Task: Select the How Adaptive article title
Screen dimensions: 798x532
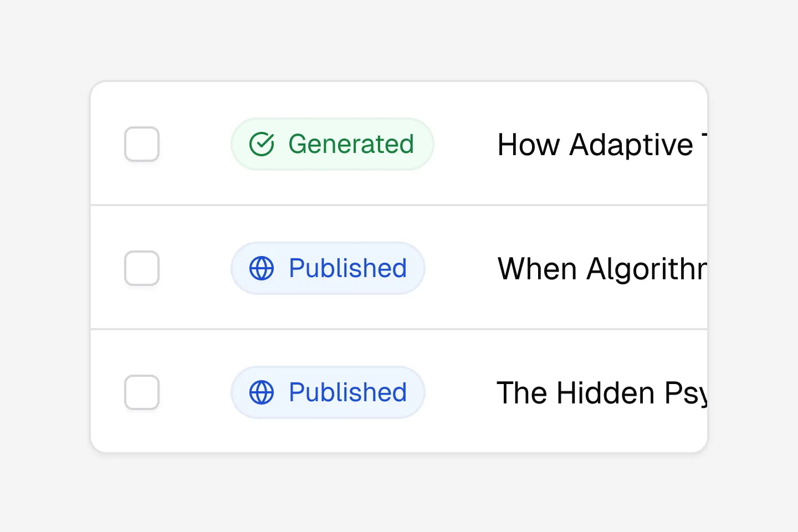Action: pyautogui.click(x=598, y=145)
